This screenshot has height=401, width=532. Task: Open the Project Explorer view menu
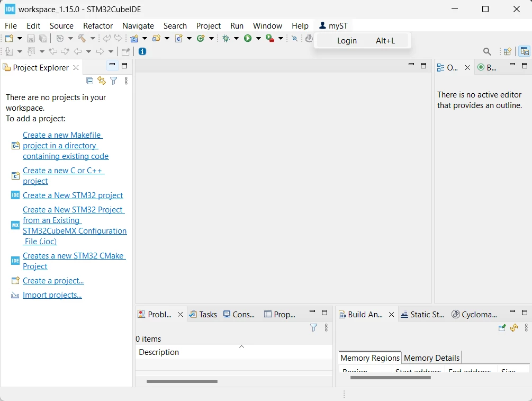click(126, 81)
